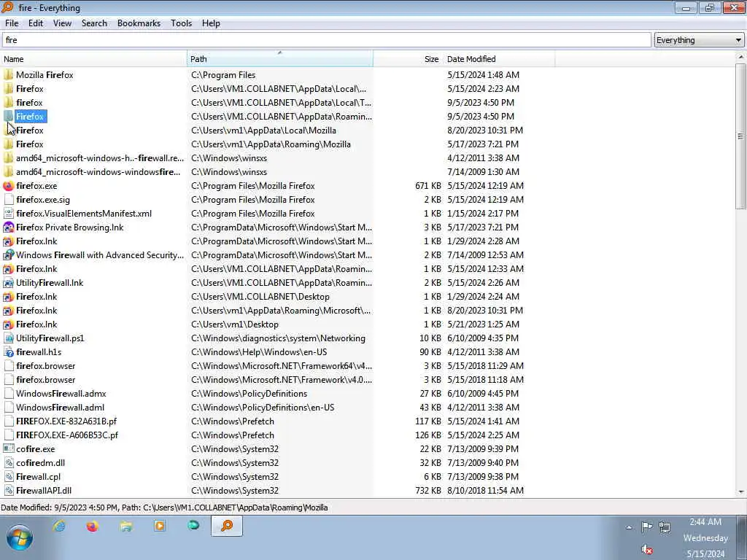
Task: Click date 5/15/2024 1:48 AM
Action: pyautogui.click(x=483, y=75)
